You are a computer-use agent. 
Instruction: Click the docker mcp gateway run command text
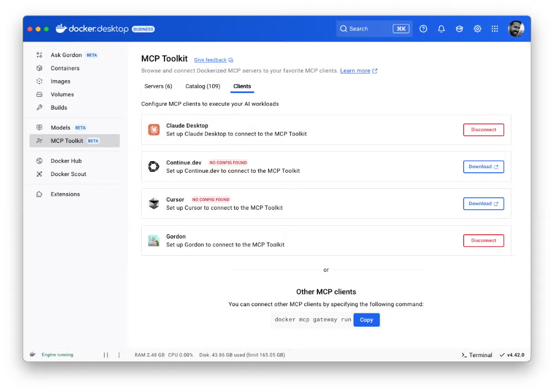point(312,319)
